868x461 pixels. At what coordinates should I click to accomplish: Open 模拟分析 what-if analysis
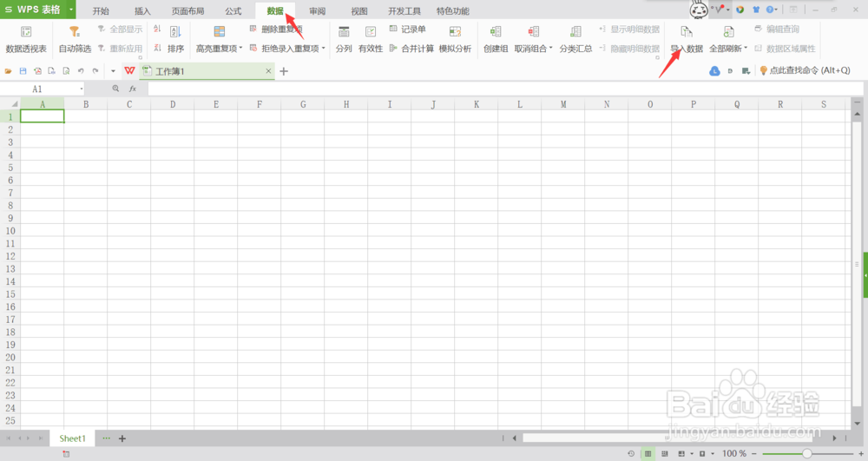pyautogui.click(x=455, y=39)
